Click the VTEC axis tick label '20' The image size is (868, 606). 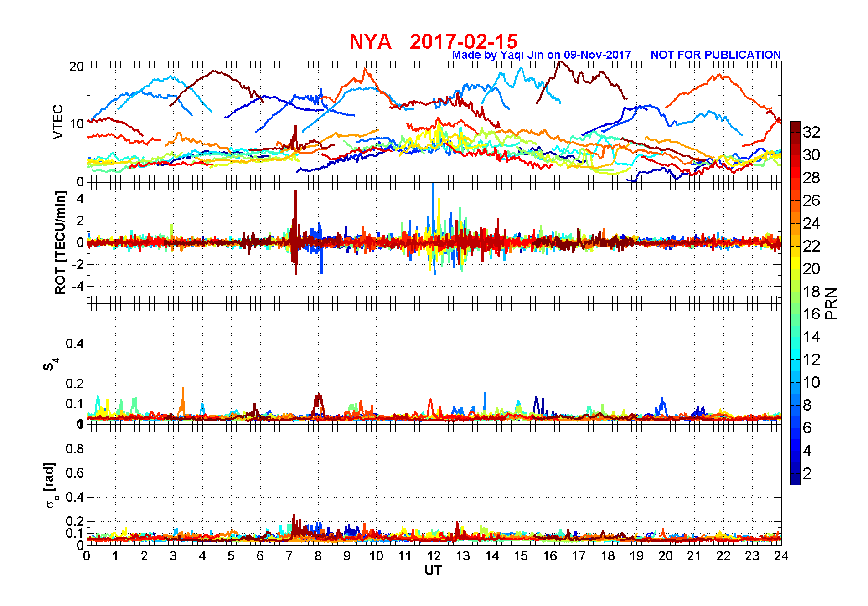pos(77,67)
